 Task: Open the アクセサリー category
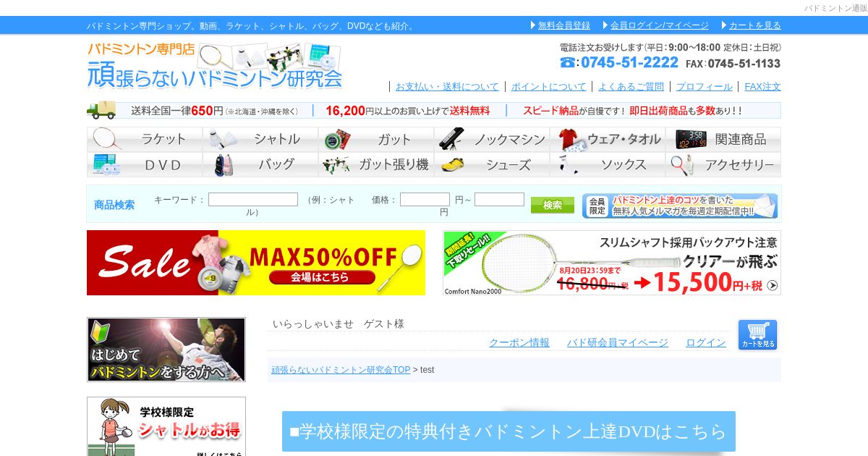pos(723,164)
